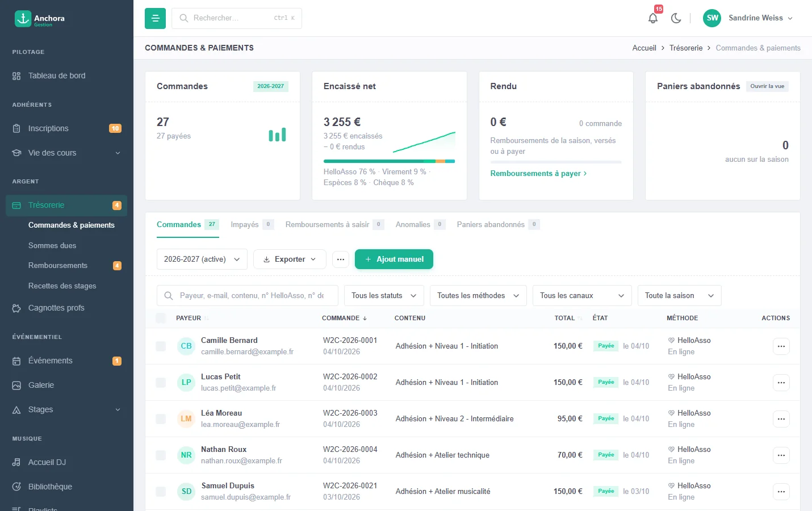Open Inscriptions in the sidebar
Screen dimensions: 812x511
pos(66,128)
